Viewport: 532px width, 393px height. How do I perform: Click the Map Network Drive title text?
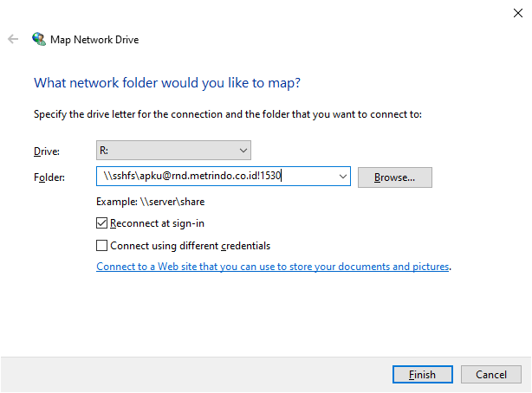point(94,40)
